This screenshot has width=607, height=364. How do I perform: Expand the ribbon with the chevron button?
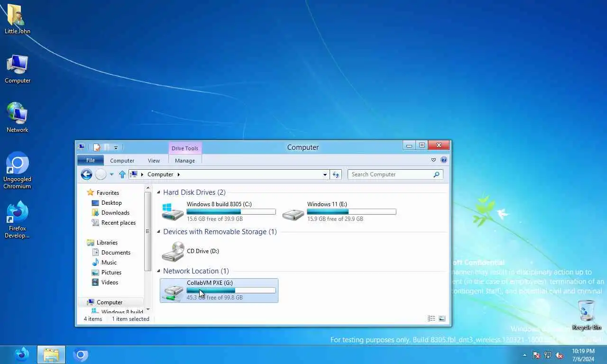point(433,160)
